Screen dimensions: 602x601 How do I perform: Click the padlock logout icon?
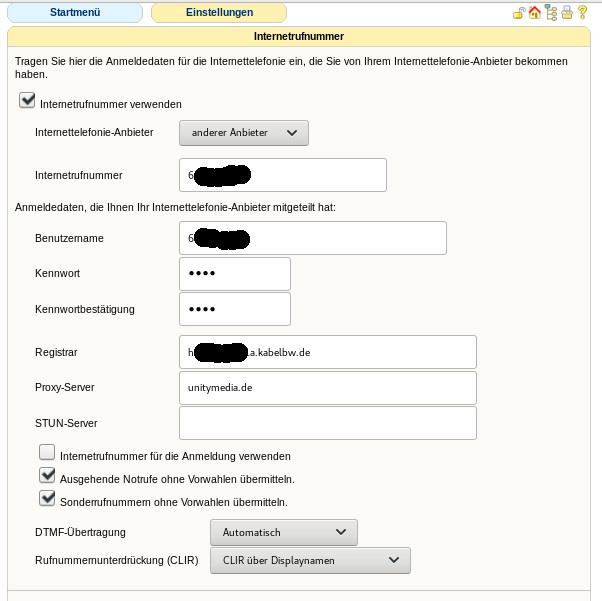coord(519,13)
